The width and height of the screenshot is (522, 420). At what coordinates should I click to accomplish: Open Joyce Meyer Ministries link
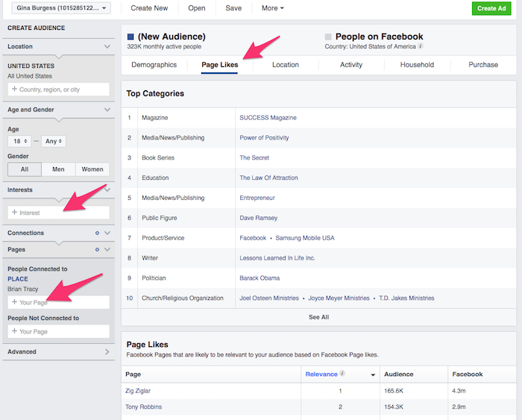pos(339,298)
